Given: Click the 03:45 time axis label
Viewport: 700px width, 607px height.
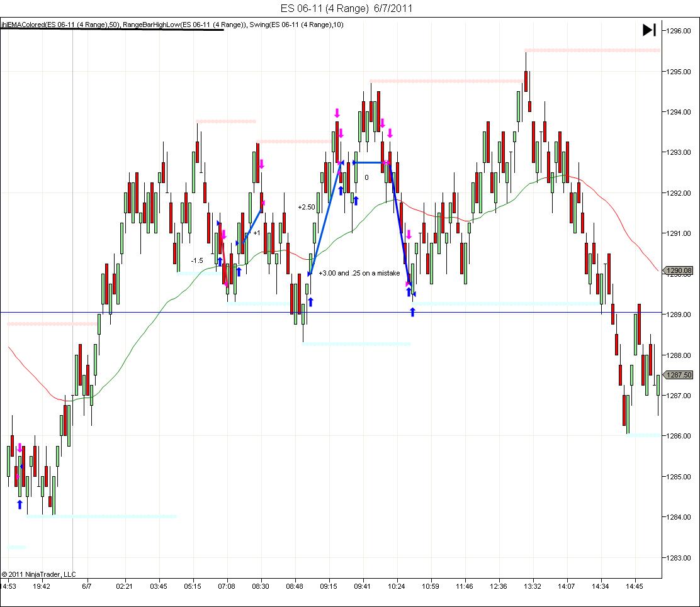Looking at the screenshot, I should coord(159,586).
